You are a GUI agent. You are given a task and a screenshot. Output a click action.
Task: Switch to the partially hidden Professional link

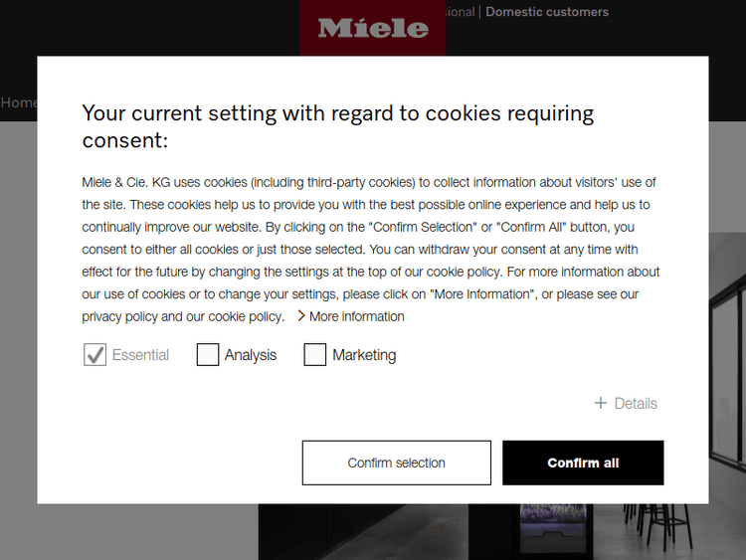461,12
